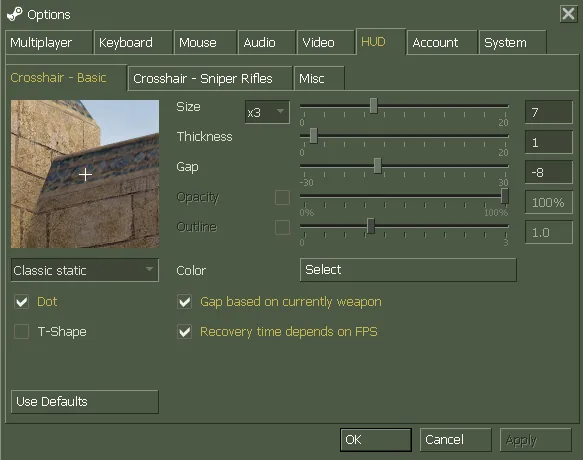Close the Options dialog with X
Image resolution: width=583 pixels, height=460 pixels.
pyautogui.click(x=568, y=14)
